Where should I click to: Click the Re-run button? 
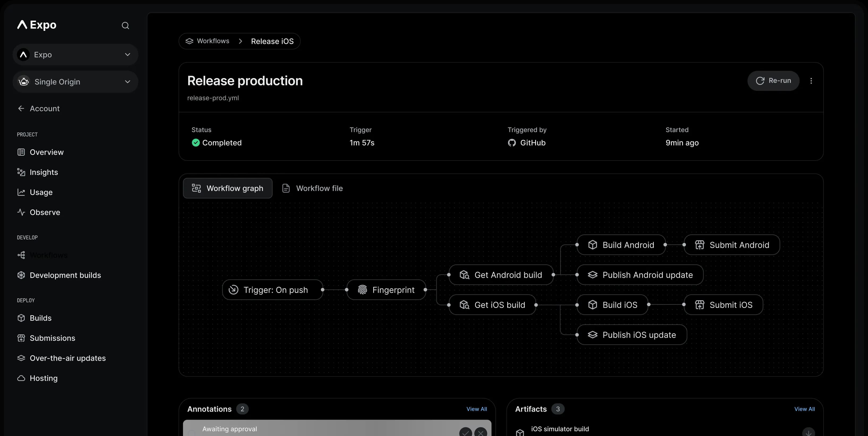coord(773,81)
